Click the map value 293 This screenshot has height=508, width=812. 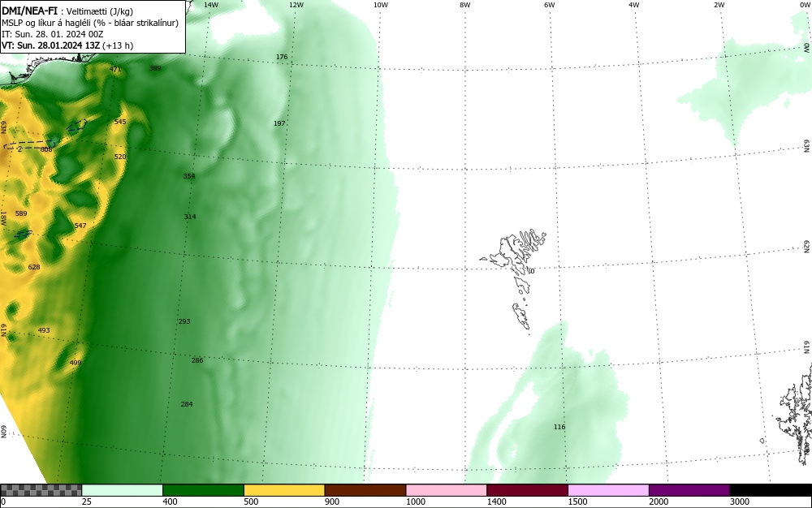click(184, 322)
